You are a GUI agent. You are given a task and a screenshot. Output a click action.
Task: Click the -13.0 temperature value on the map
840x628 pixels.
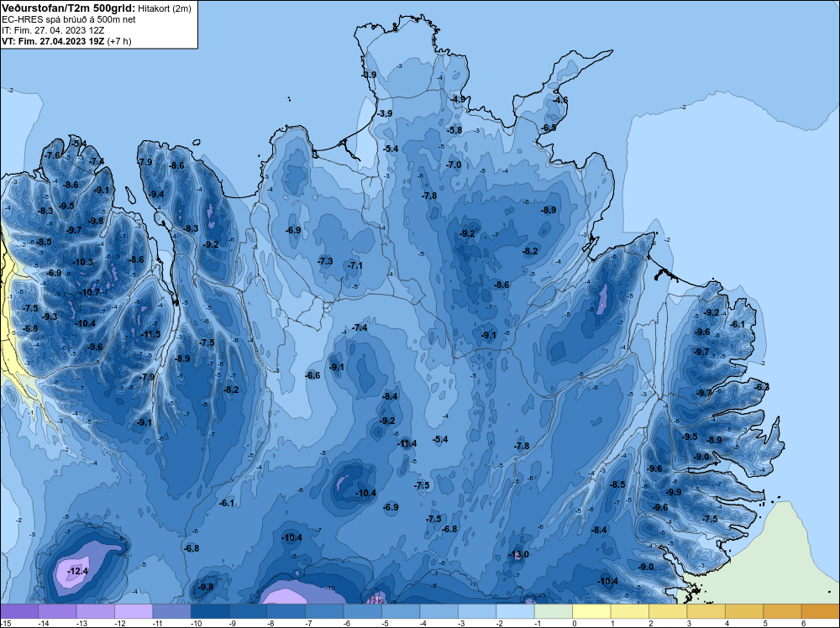click(x=518, y=554)
